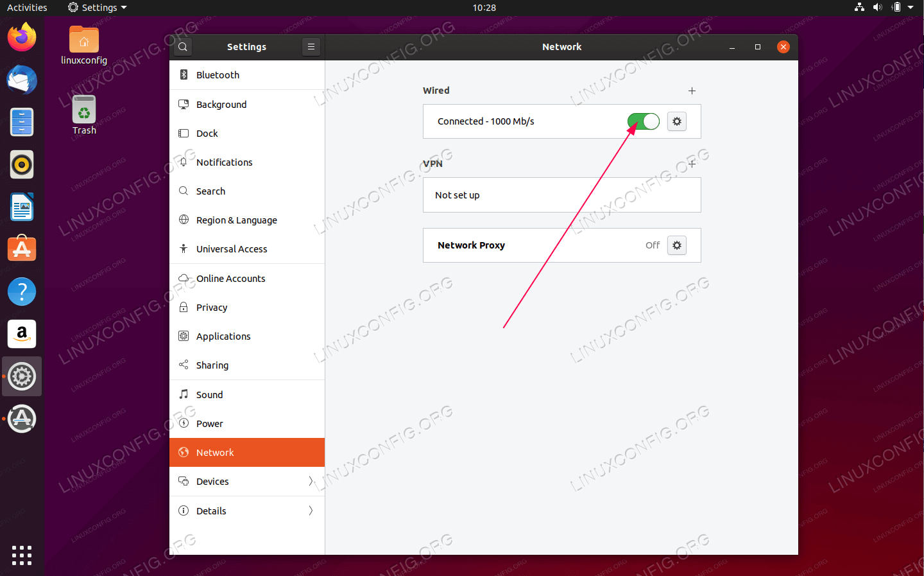Click the Settings gear icon in dock

[22, 376]
